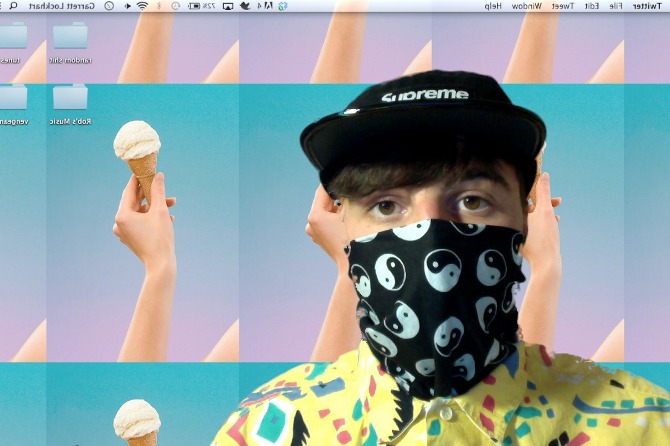Click the Bluetooth menu bar icon

(159, 6)
